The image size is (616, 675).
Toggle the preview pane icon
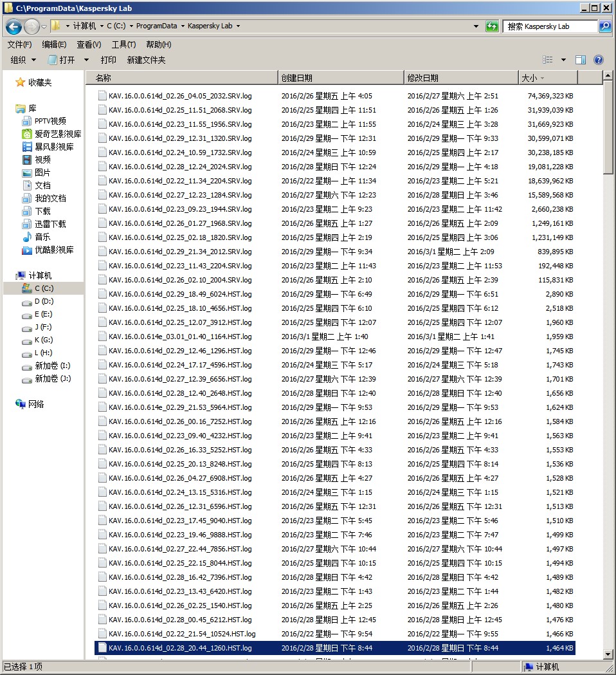(581, 60)
